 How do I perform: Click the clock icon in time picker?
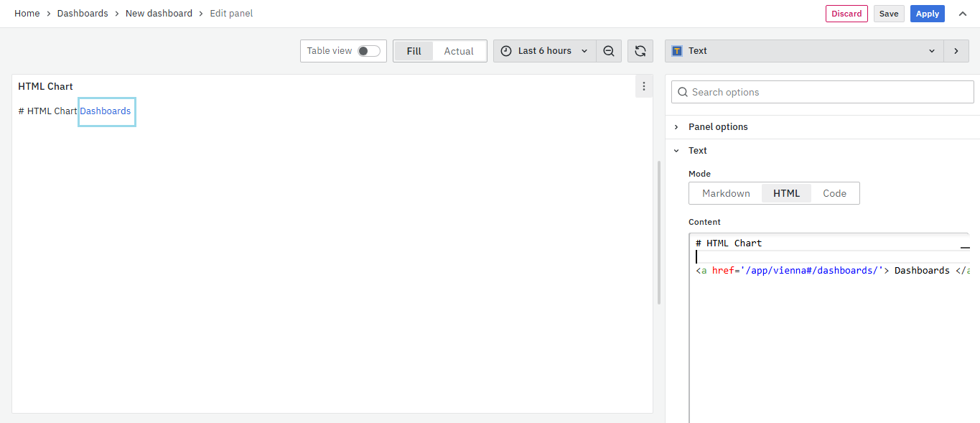coord(506,51)
